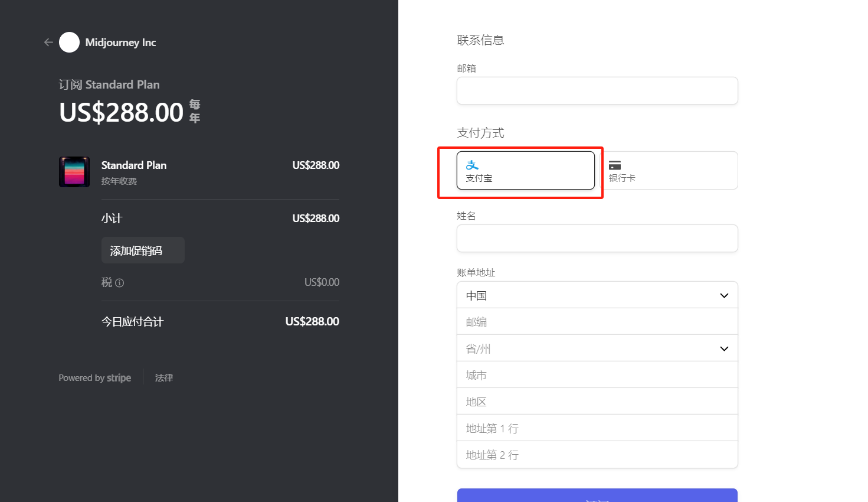Click the 按年收费 billing note
Viewport: 868px width, 502px height.
pyautogui.click(x=119, y=181)
